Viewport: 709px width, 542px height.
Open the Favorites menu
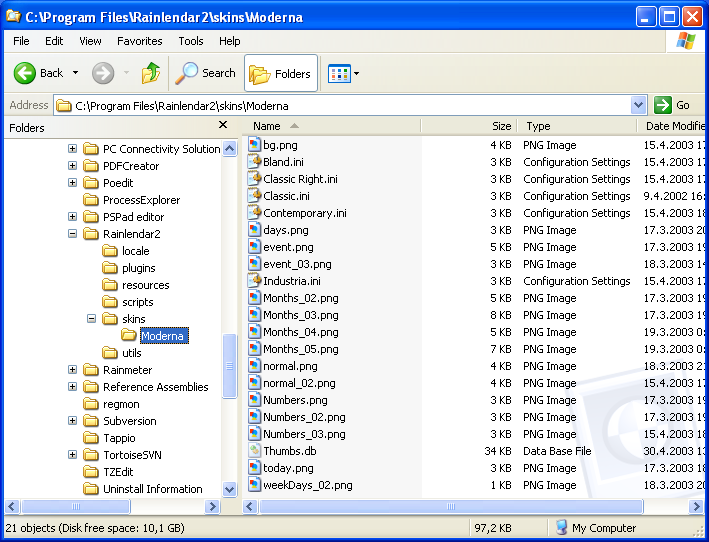pyautogui.click(x=139, y=41)
